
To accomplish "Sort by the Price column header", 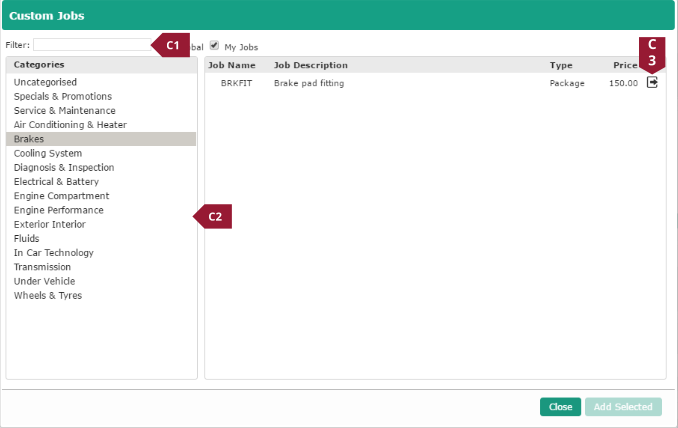I will click(x=624, y=65).
